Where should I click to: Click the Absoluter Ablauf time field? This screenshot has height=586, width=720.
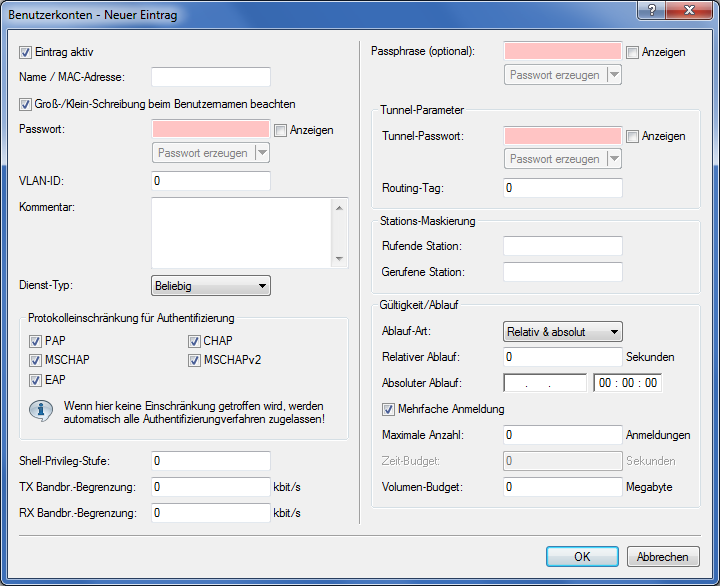click(x=627, y=383)
